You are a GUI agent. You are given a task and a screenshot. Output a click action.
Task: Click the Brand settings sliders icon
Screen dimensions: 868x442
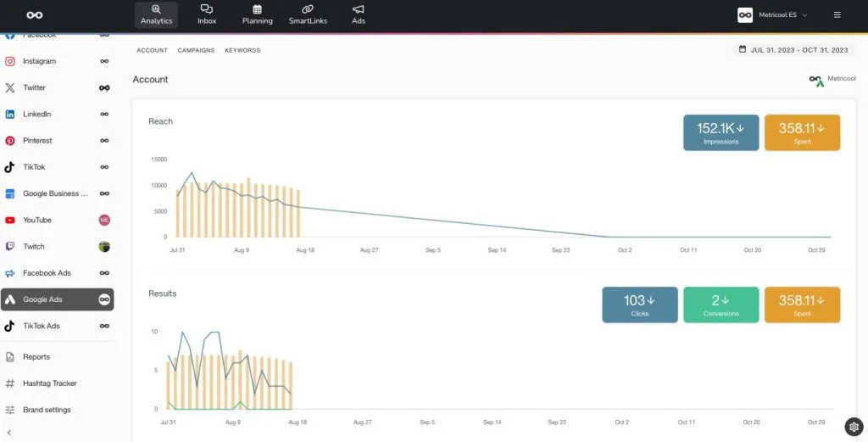point(10,410)
